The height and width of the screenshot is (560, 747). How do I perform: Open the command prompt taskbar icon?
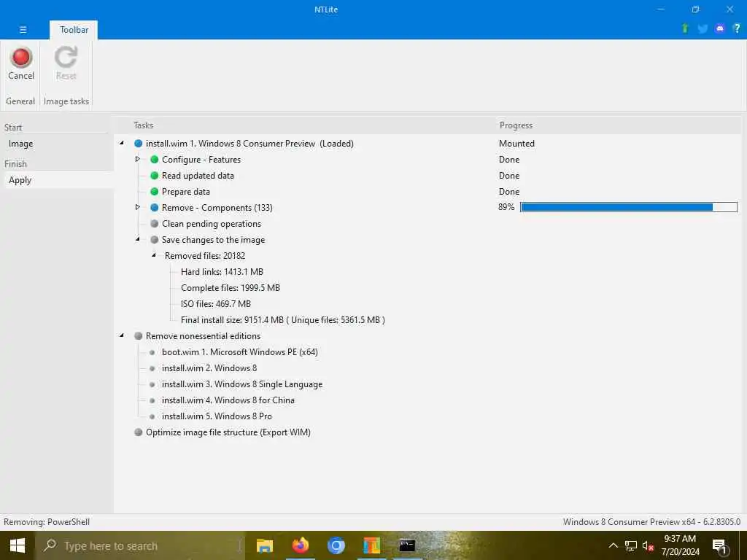click(407, 545)
